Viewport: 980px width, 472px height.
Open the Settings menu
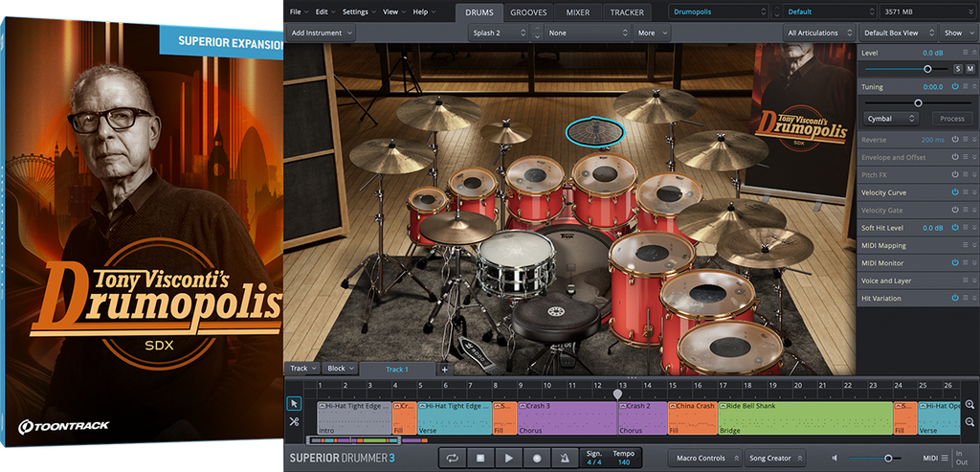(x=358, y=11)
